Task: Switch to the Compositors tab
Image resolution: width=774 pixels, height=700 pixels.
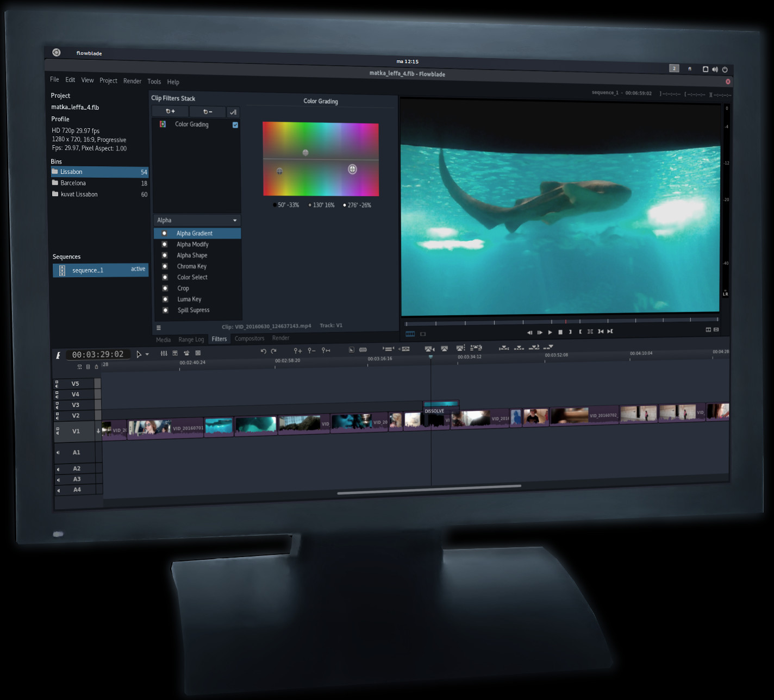Action: click(x=249, y=338)
